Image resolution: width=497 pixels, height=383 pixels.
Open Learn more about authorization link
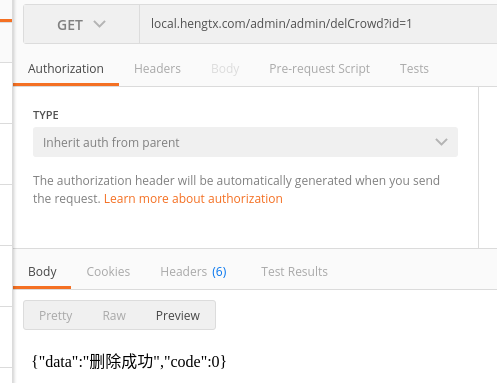point(193,199)
